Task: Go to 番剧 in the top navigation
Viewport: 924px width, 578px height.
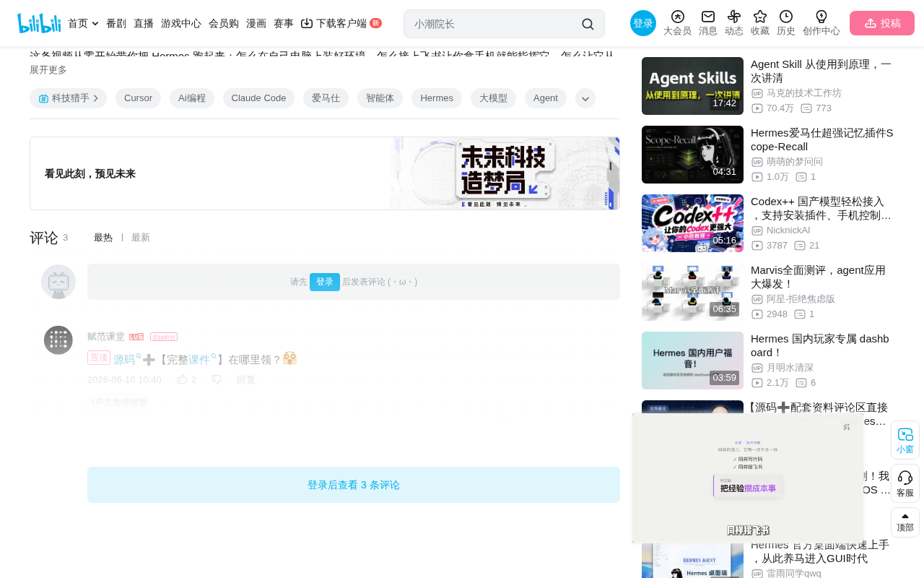Action: coord(116,23)
